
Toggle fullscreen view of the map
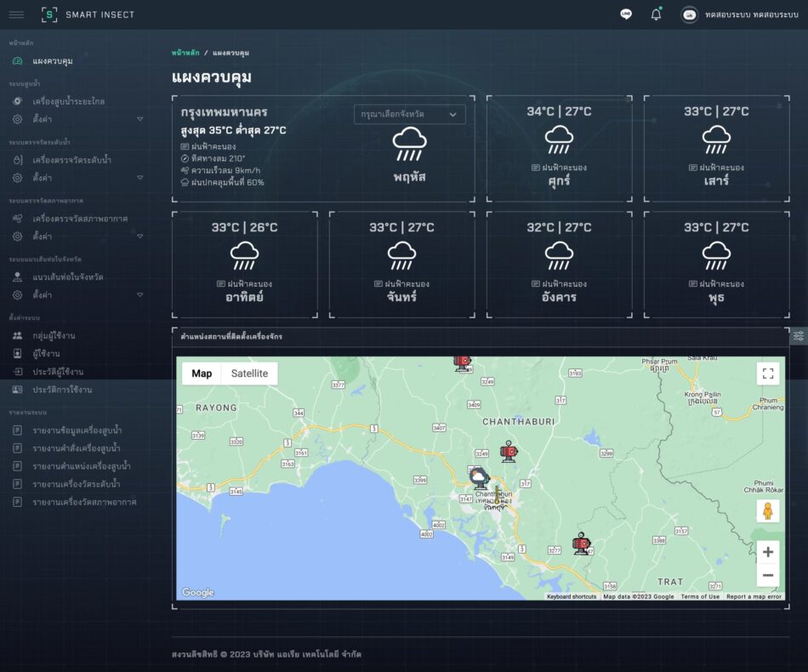tap(767, 373)
